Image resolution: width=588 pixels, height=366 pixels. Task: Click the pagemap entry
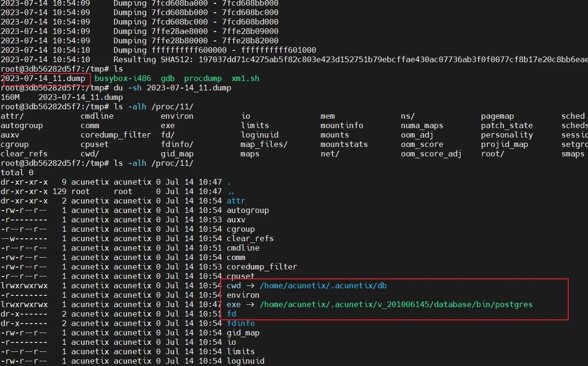tap(498, 116)
